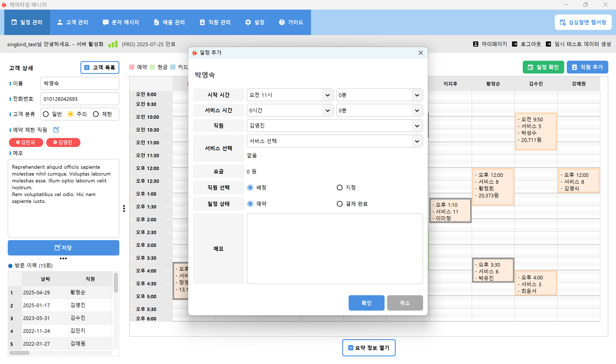Click the 일정 확인 green button
Viewport: 616px width, 364px height.
[543, 67]
